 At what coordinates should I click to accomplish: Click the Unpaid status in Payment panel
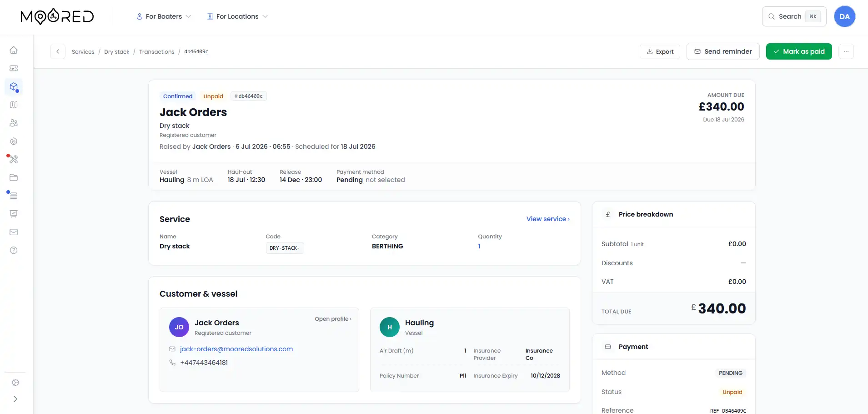732,392
